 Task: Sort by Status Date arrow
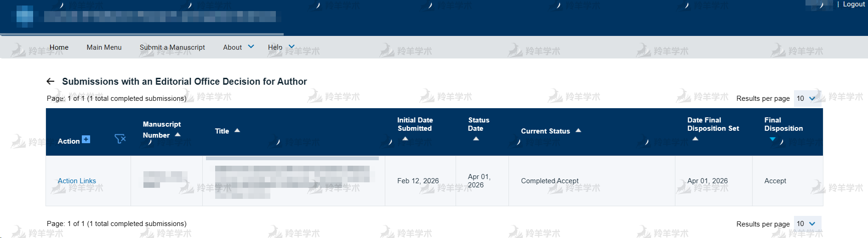tap(476, 139)
